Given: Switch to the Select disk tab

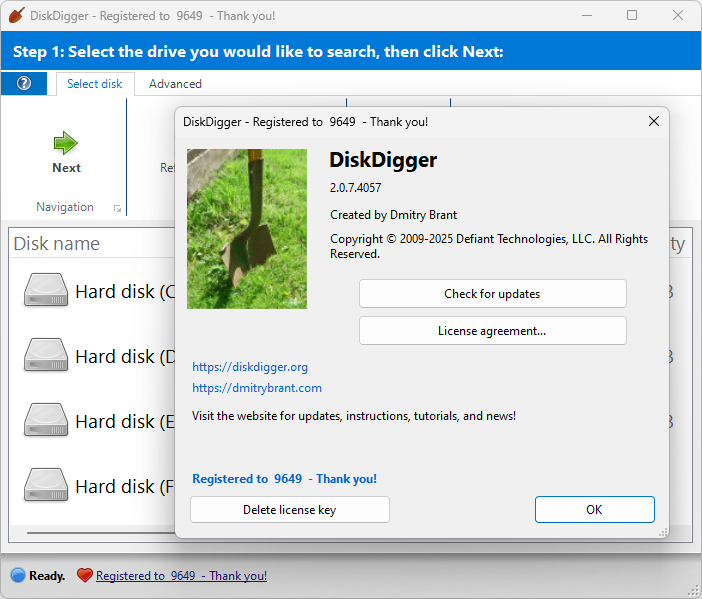Looking at the screenshot, I should pos(95,84).
